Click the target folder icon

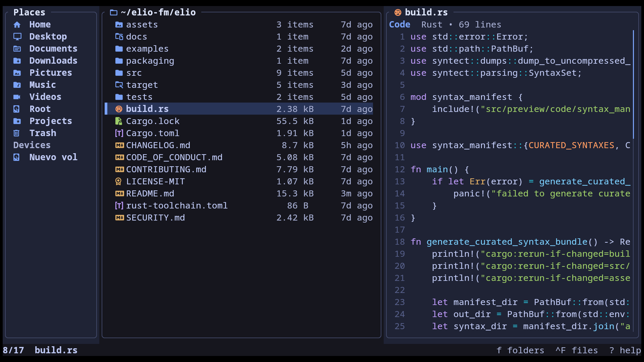coord(119,85)
